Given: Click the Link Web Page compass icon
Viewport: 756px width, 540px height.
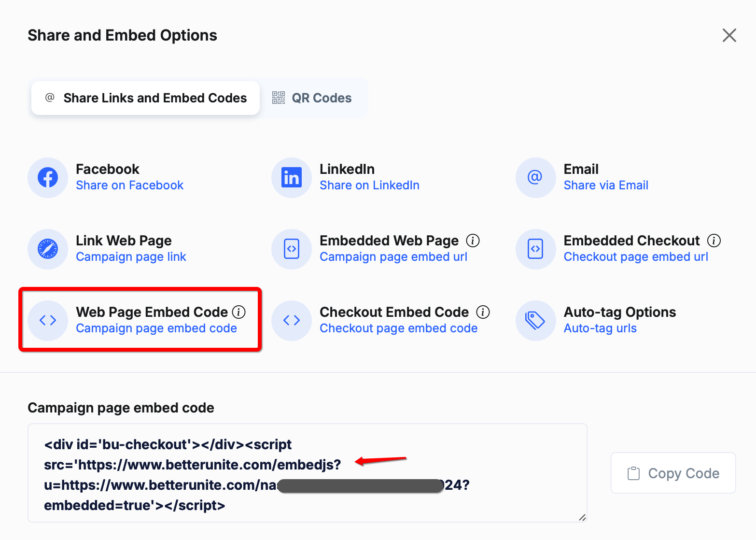Looking at the screenshot, I should (48, 249).
